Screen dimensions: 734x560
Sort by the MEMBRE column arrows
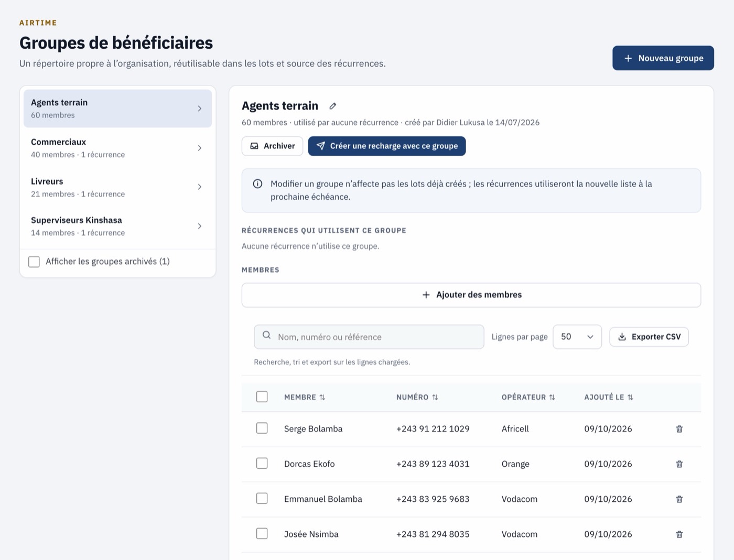point(322,397)
